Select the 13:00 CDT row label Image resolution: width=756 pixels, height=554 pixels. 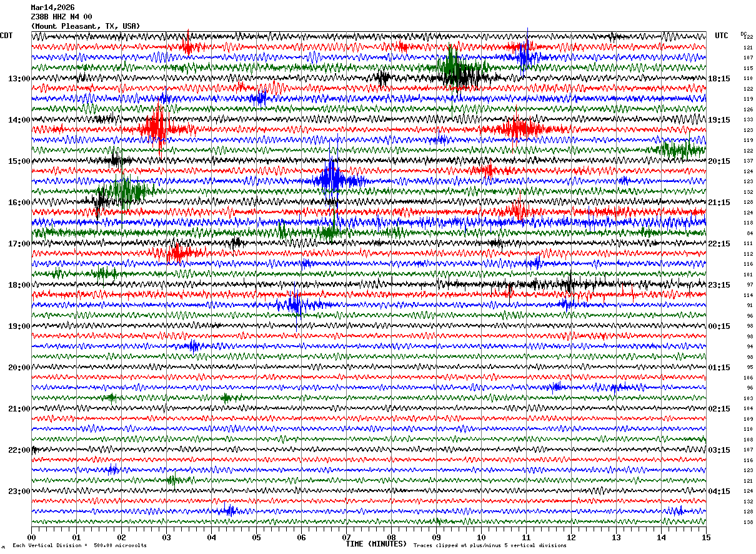click(19, 79)
